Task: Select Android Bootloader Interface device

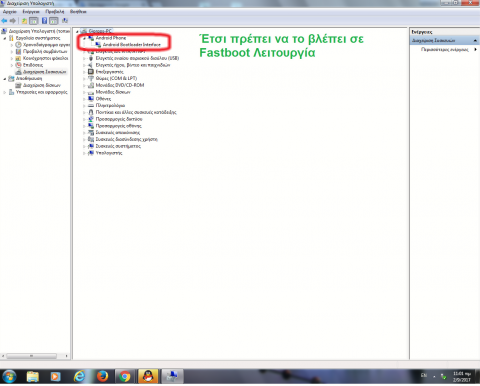Action: click(x=131, y=45)
